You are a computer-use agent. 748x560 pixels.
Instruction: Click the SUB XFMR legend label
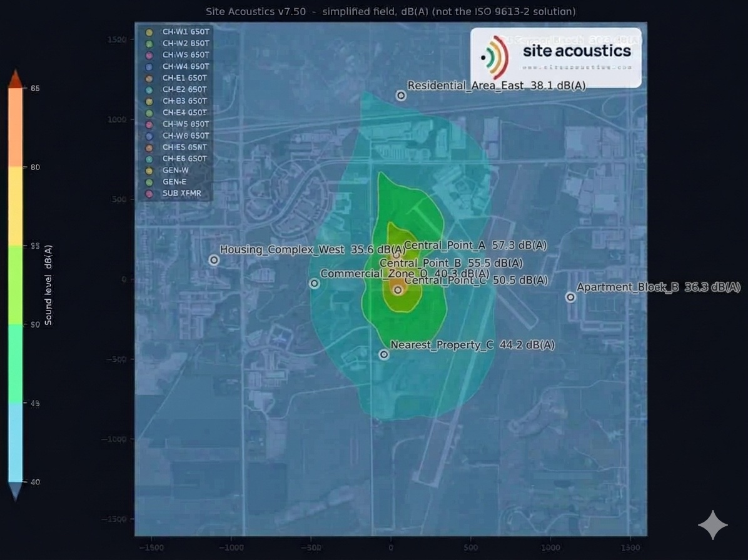coord(182,194)
